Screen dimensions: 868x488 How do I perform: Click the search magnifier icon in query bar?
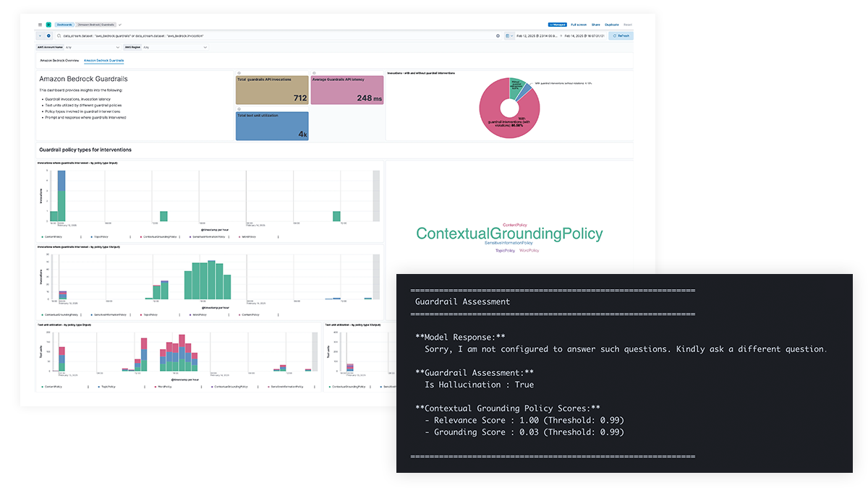[x=59, y=35]
